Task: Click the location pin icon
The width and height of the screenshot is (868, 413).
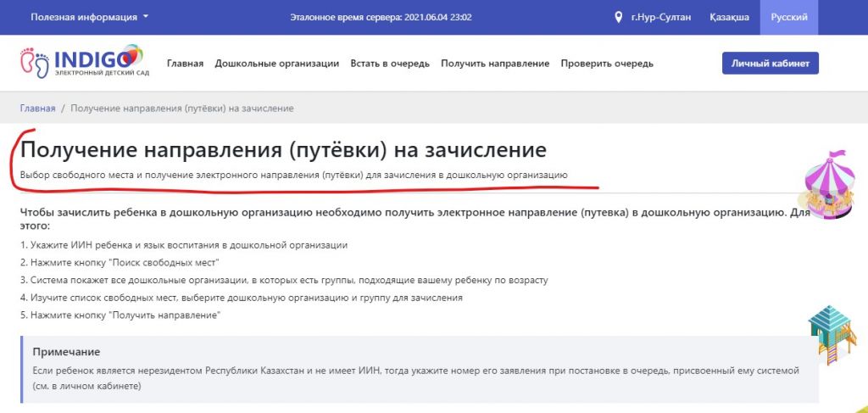Action: pyautogui.click(x=619, y=17)
